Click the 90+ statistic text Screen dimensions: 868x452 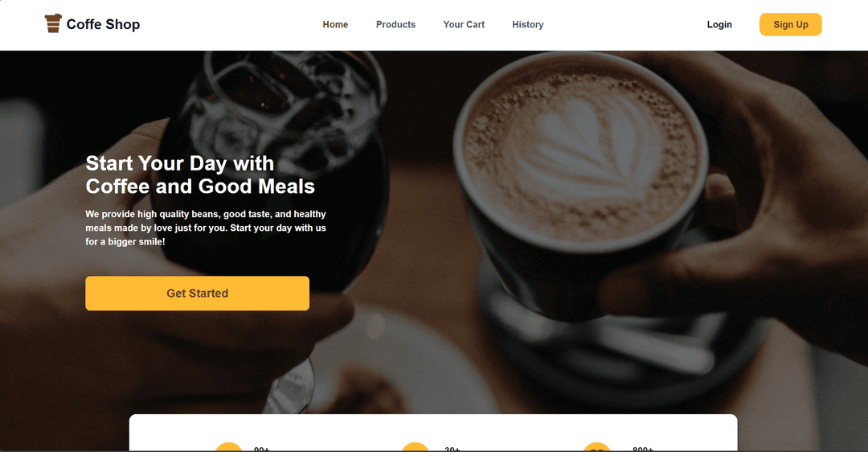click(x=261, y=450)
